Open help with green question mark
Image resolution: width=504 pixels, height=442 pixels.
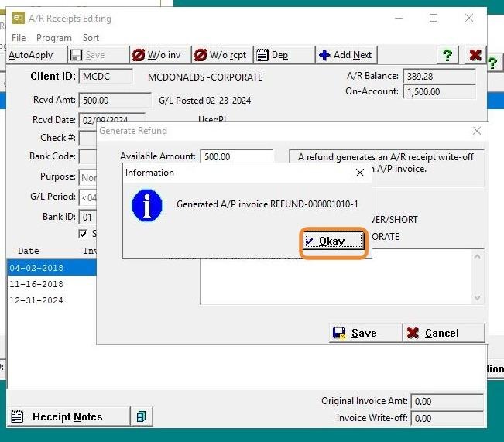click(x=447, y=55)
